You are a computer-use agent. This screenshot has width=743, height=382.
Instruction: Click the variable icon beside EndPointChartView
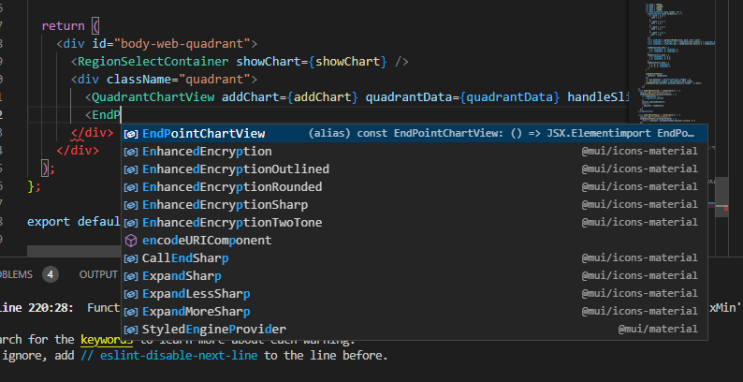(x=131, y=134)
